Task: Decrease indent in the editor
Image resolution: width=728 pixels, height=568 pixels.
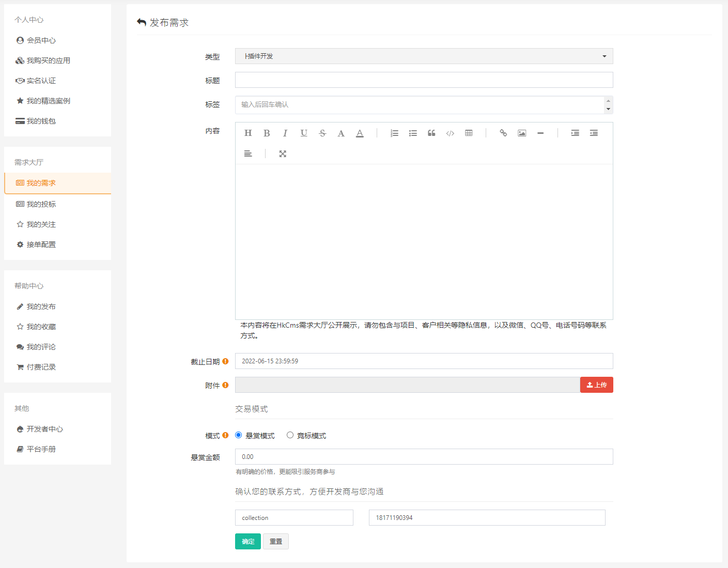Action: [x=594, y=133]
